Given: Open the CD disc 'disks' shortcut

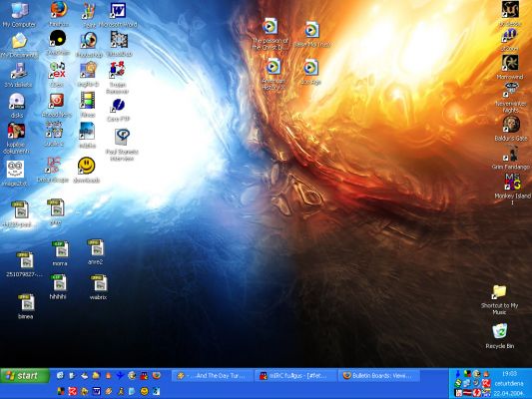Looking at the screenshot, I should point(17,102).
